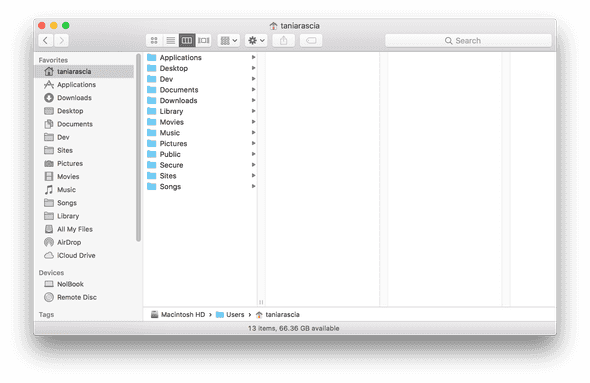The height and width of the screenshot is (383, 590).
Task: Expand Sites folder arrow in column
Action: pos(253,176)
